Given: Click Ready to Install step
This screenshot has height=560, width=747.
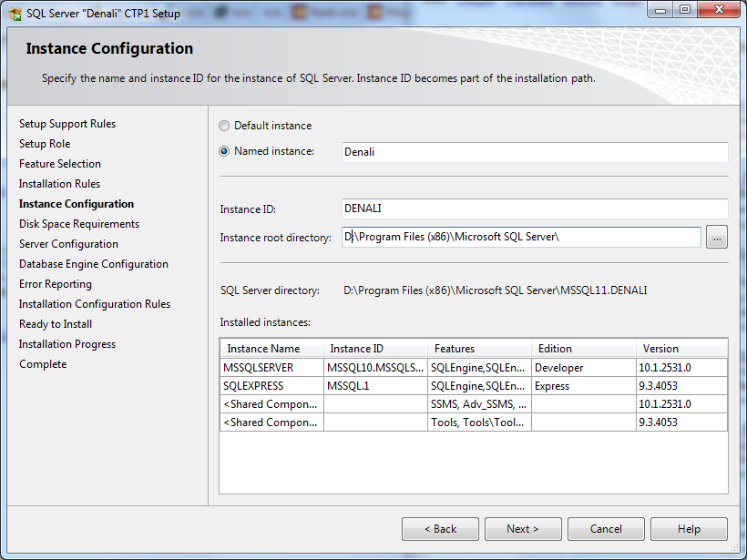Looking at the screenshot, I should 56,324.
